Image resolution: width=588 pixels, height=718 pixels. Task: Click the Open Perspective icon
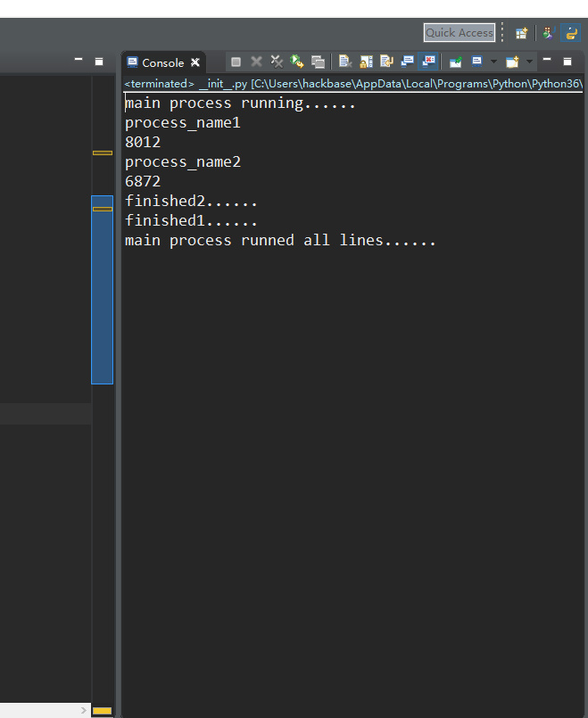point(521,33)
